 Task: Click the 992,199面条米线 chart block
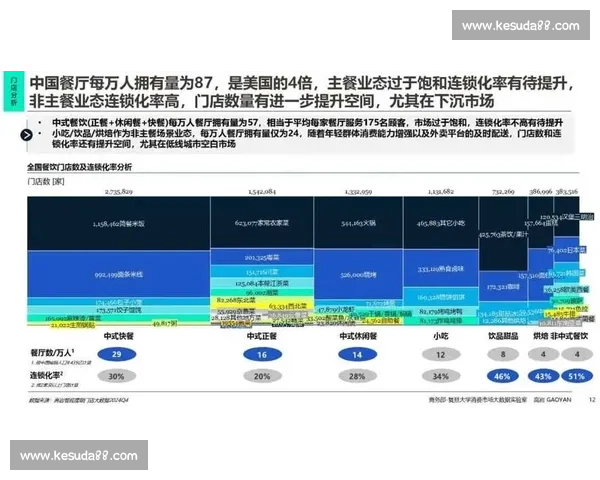[x=119, y=274]
